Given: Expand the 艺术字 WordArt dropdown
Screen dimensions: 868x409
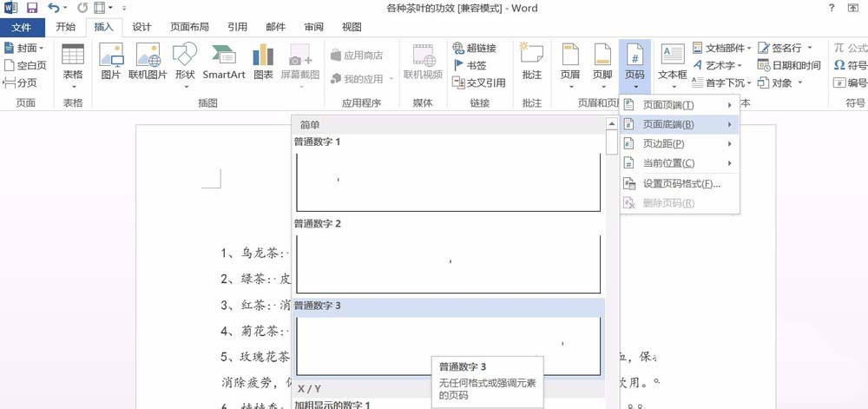Looking at the screenshot, I should (739, 66).
